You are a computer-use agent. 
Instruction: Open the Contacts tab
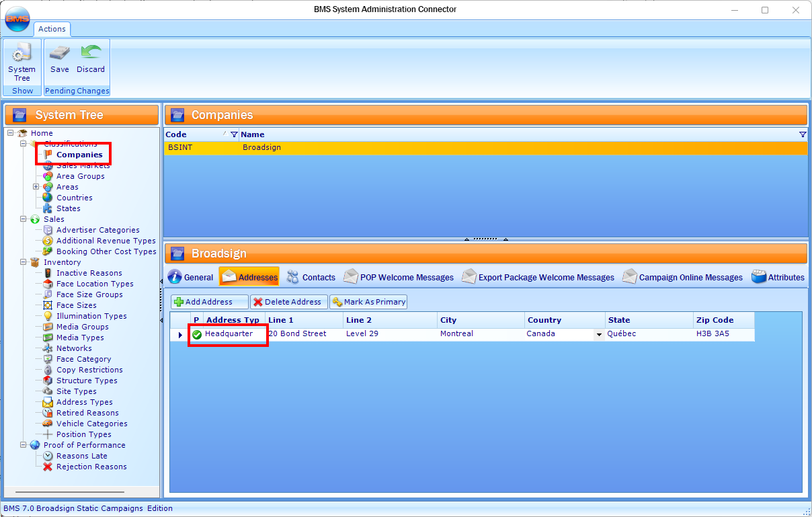(311, 277)
